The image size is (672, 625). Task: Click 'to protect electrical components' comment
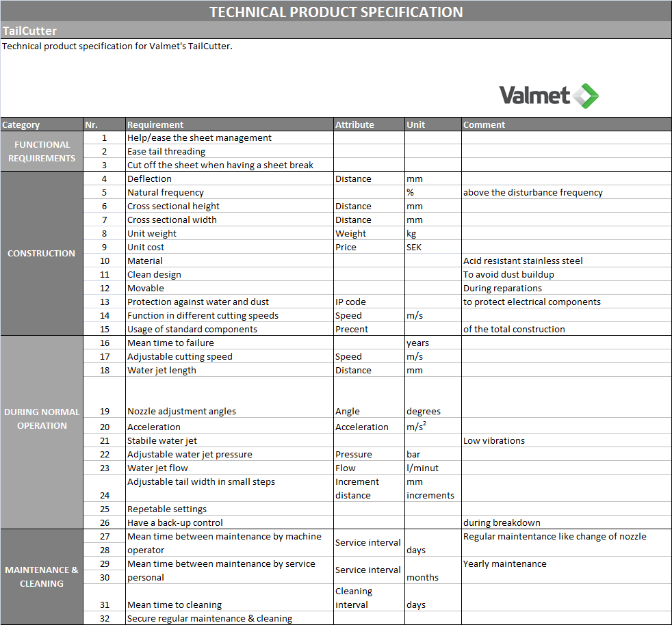[567, 302]
